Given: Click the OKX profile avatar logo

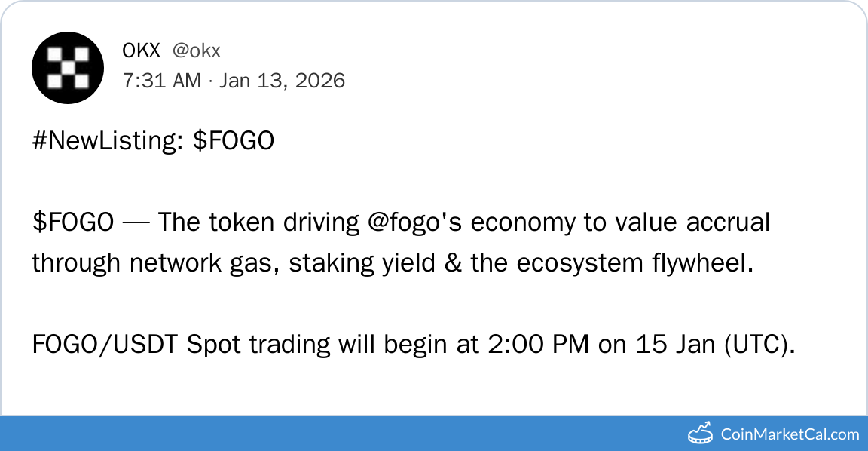Looking at the screenshot, I should (x=67, y=68).
